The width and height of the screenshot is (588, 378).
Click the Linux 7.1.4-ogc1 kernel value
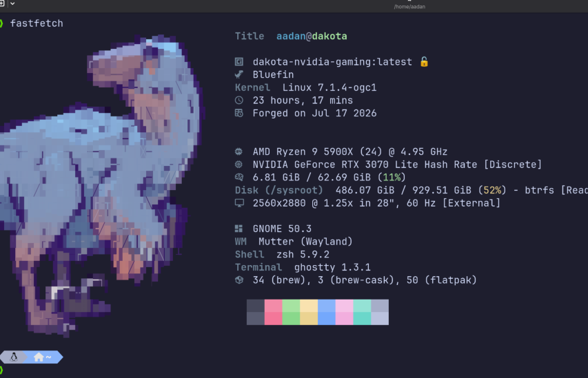[330, 87]
